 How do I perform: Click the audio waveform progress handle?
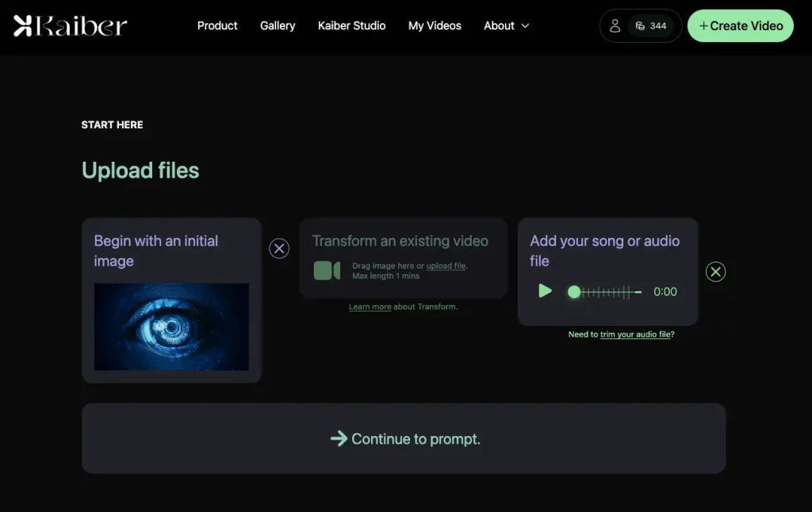pyautogui.click(x=574, y=292)
